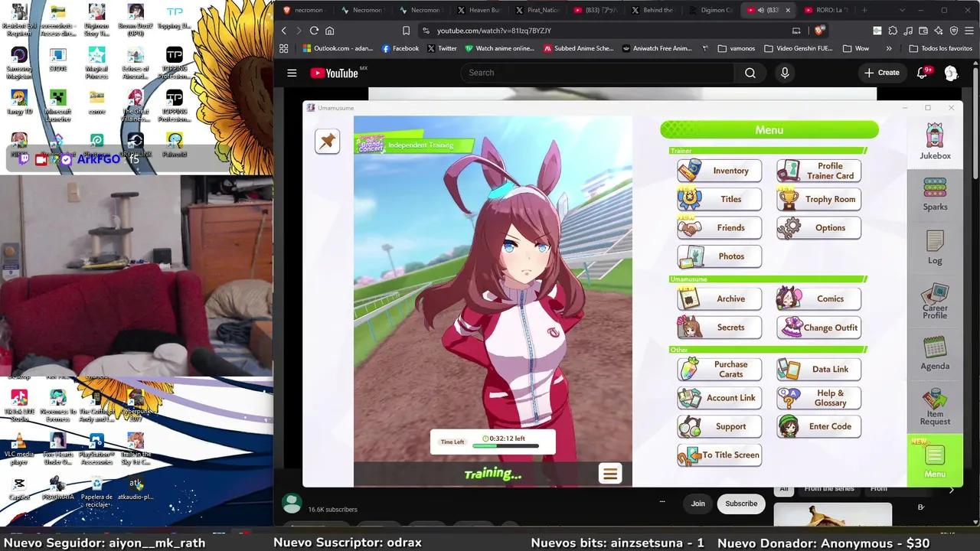Viewport: 980px width, 551px height.
Task: Return To Title Screen
Action: (x=720, y=455)
